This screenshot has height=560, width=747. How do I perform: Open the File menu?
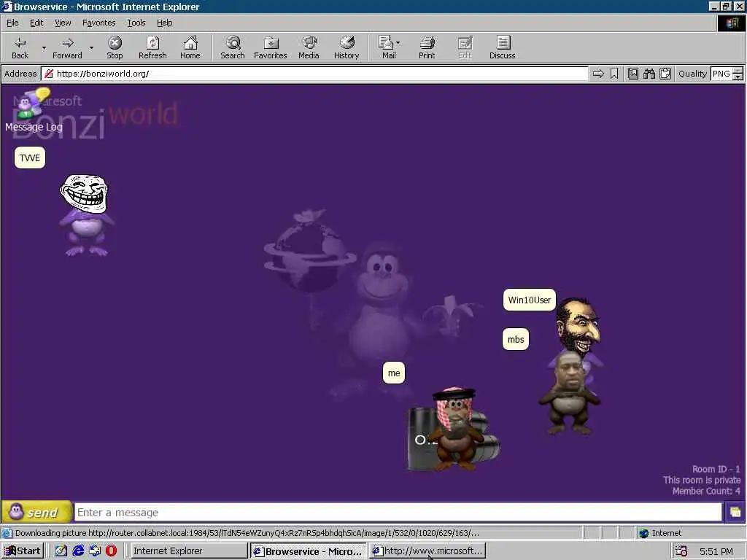[12, 23]
